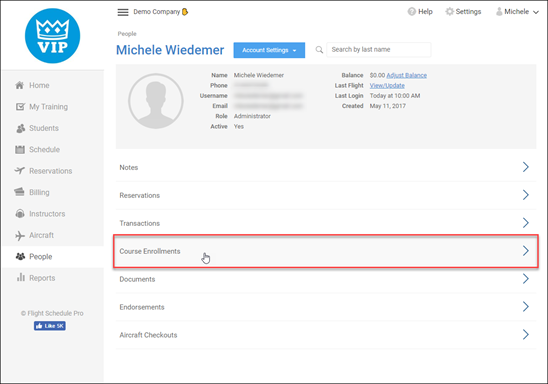The height and width of the screenshot is (384, 548).
Task: Click the Schedule calendar icon
Action: click(x=20, y=150)
